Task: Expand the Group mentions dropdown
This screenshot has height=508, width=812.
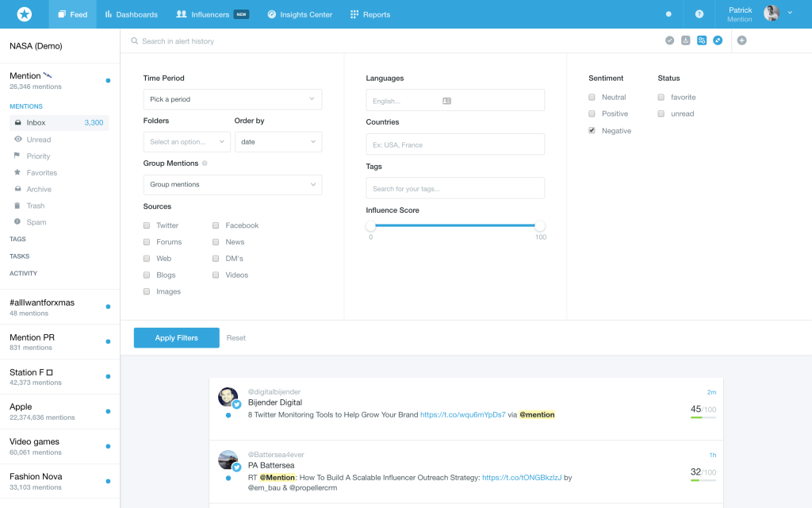Action: (x=232, y=184)
